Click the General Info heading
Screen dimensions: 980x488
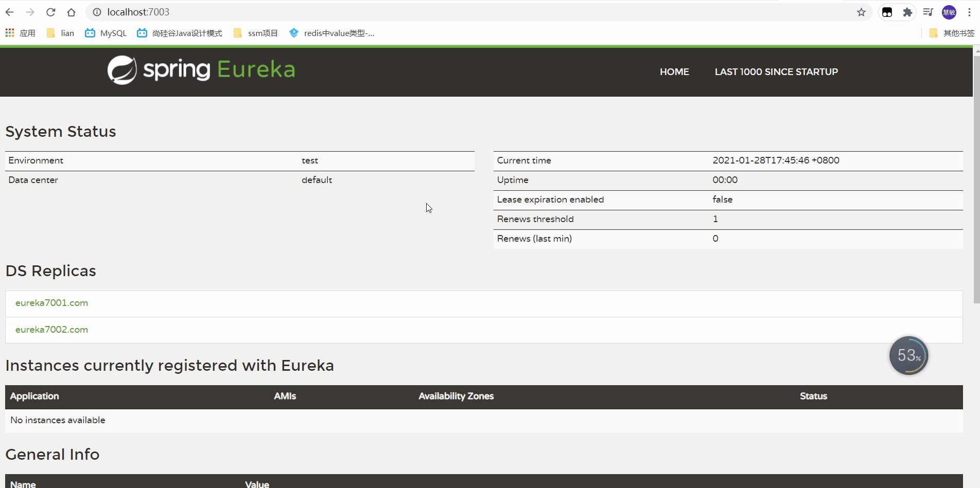point(52,455)
